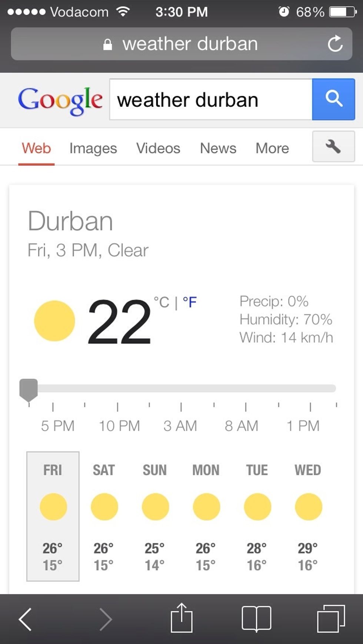
Task: Select the °C temperature unit
Action: tap(161, 302)
